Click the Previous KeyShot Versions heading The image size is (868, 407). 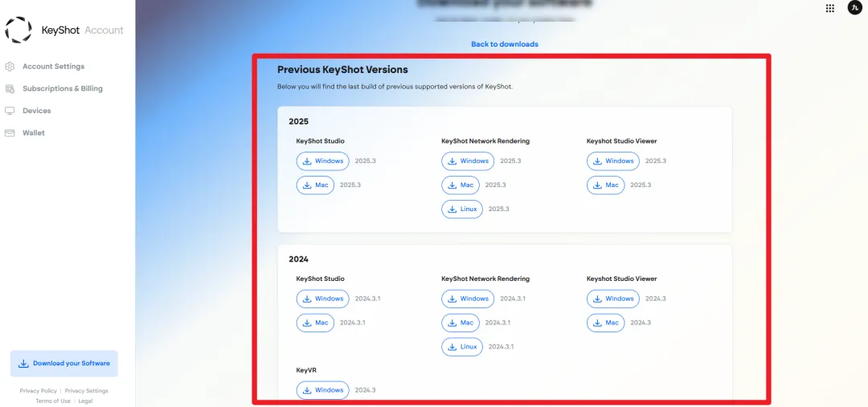click(x=342, y=70)
